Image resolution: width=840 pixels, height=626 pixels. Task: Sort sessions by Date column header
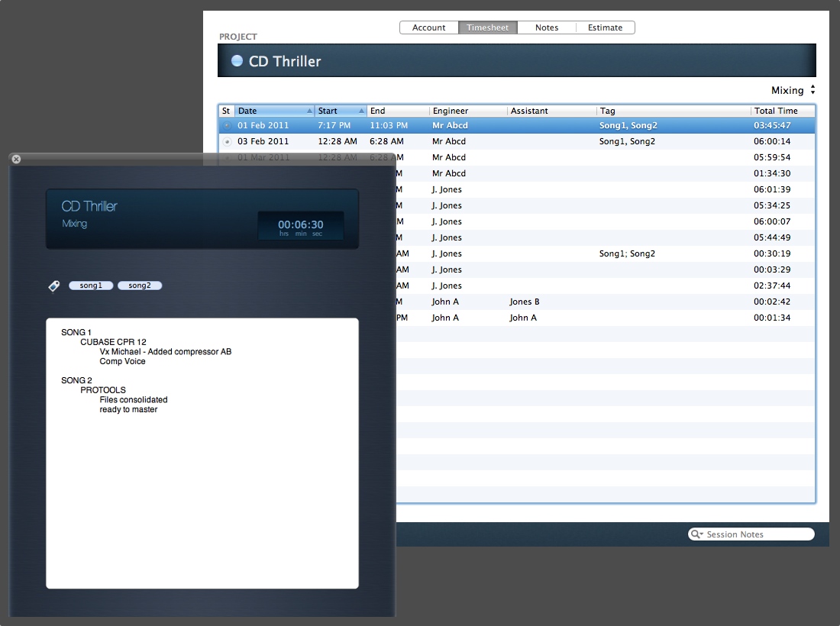(273, 111)
